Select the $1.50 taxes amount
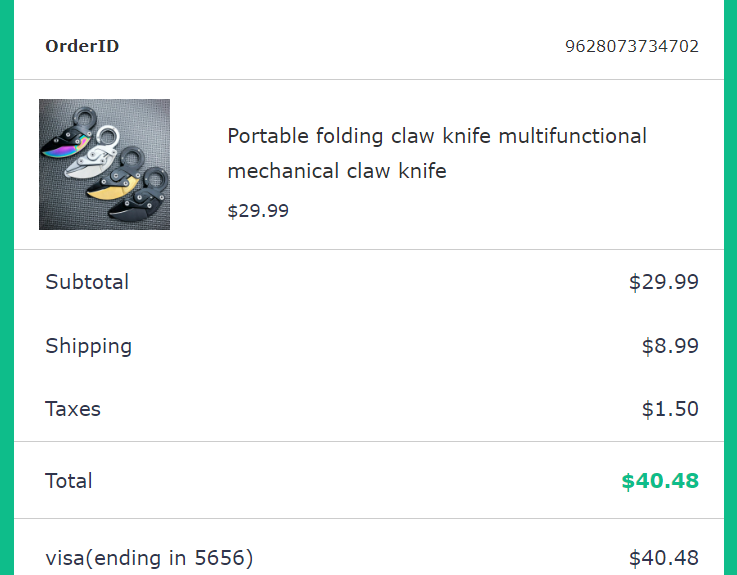The width and height of the screenshot is (737, 575). click(670, 409)
